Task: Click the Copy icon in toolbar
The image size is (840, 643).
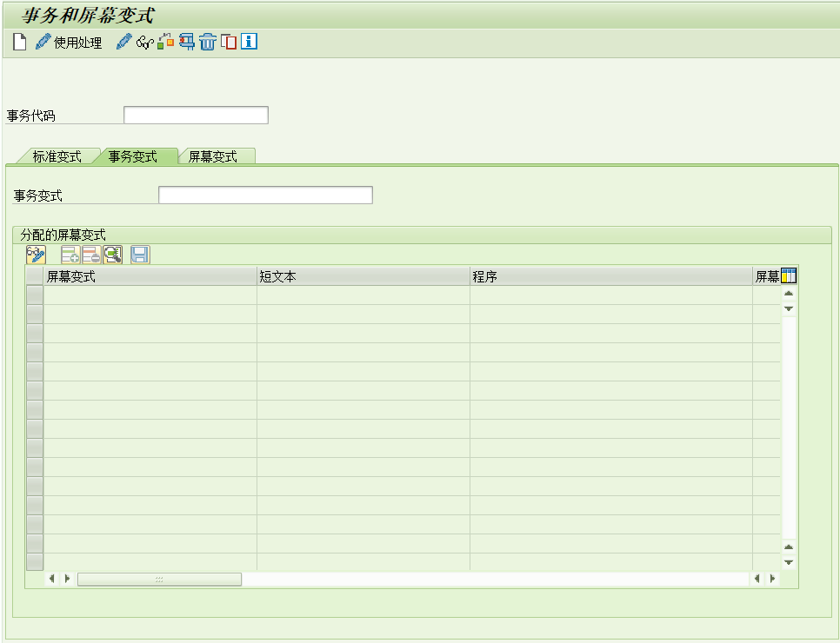Action: [x=229, y=42]
